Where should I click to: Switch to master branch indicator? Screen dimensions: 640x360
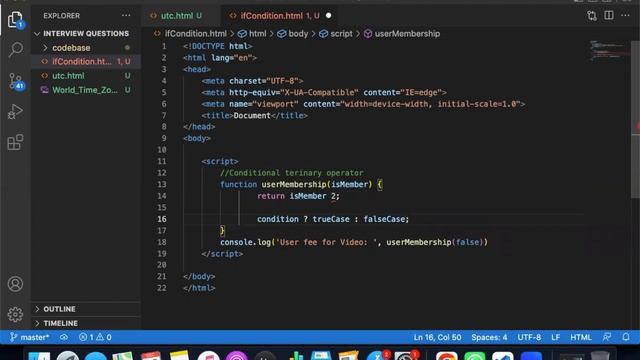click(x=29, y=337)
